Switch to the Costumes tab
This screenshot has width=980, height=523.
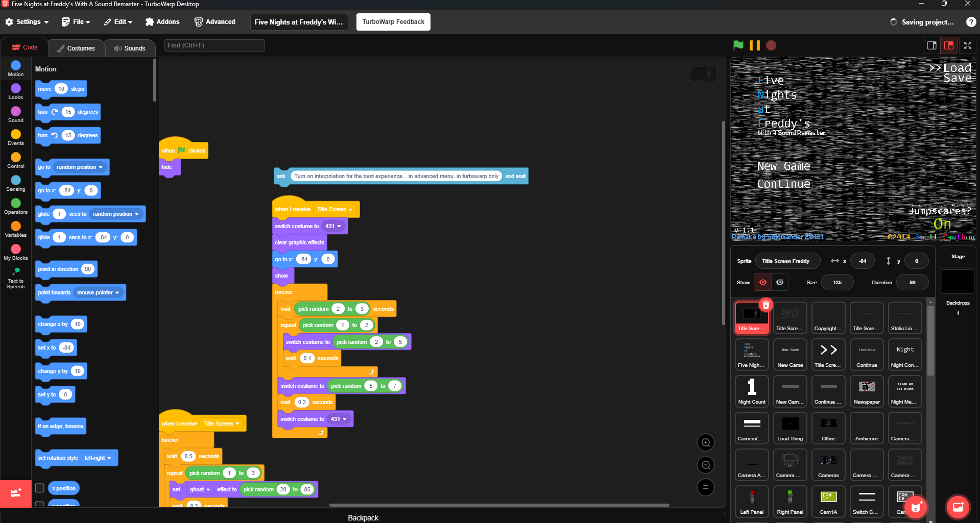[x=76, y=48]
